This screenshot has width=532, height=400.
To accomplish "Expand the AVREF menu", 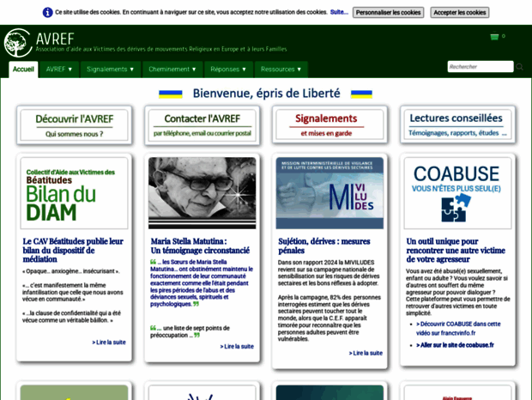I will [x=59, y=70].
